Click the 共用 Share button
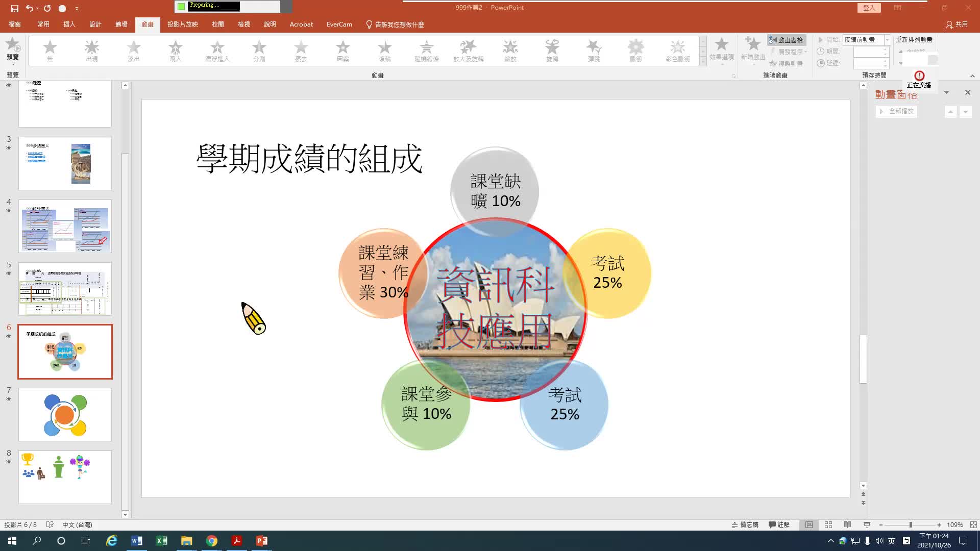 tap(957, 24)
